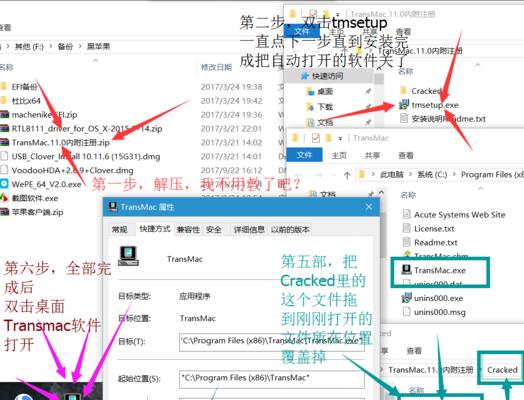Click the unins000.exe uninstaller icon
Screen dimensions: 524x400
coord(406,297)
